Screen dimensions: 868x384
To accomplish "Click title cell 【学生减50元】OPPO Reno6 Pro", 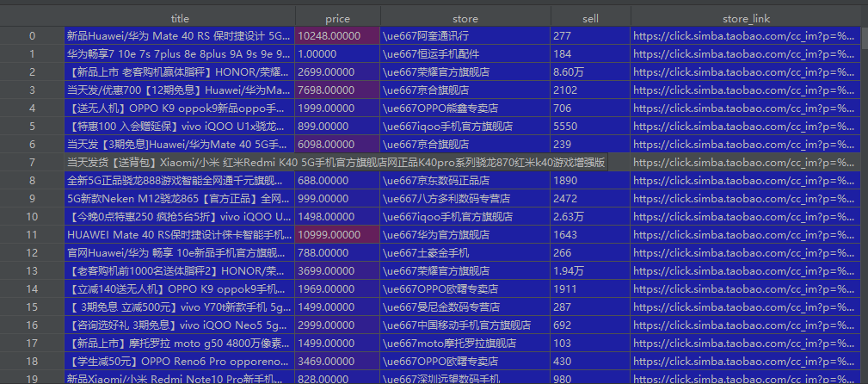I will [x=180, y=362].
